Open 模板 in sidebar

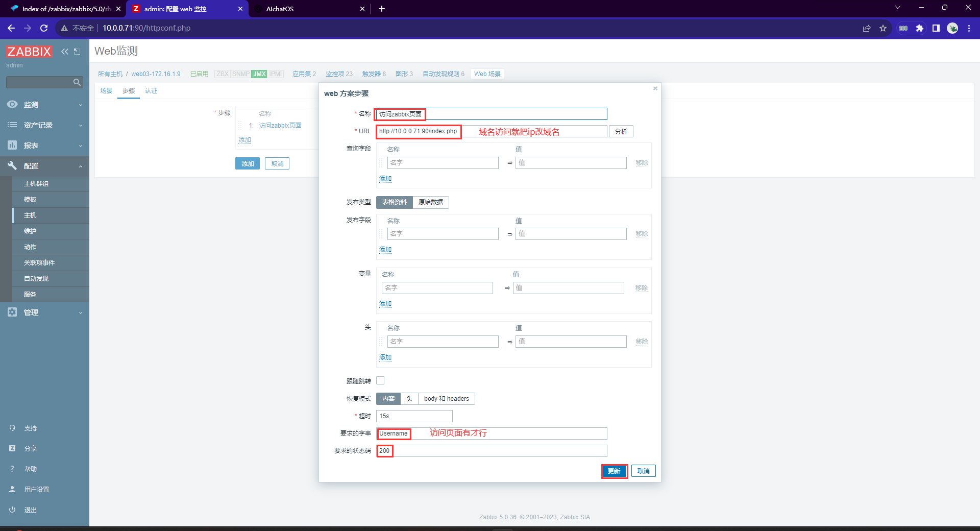coord(30,200)
